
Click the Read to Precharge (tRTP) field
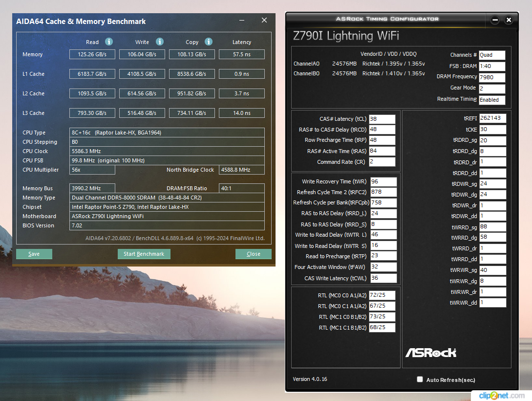tap(383, 256)
